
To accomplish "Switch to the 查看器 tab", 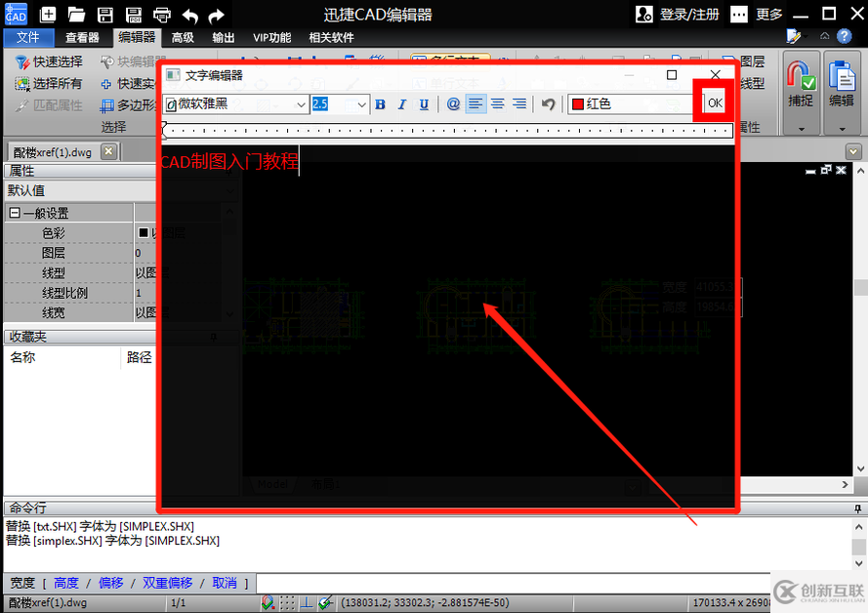I will [x=82, y=38].
